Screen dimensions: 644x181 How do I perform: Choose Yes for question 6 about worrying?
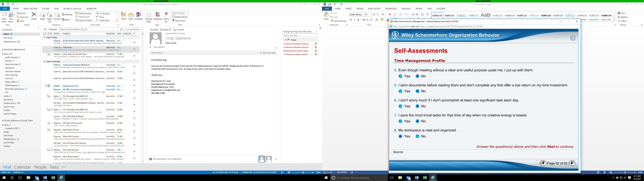[400, 106]
